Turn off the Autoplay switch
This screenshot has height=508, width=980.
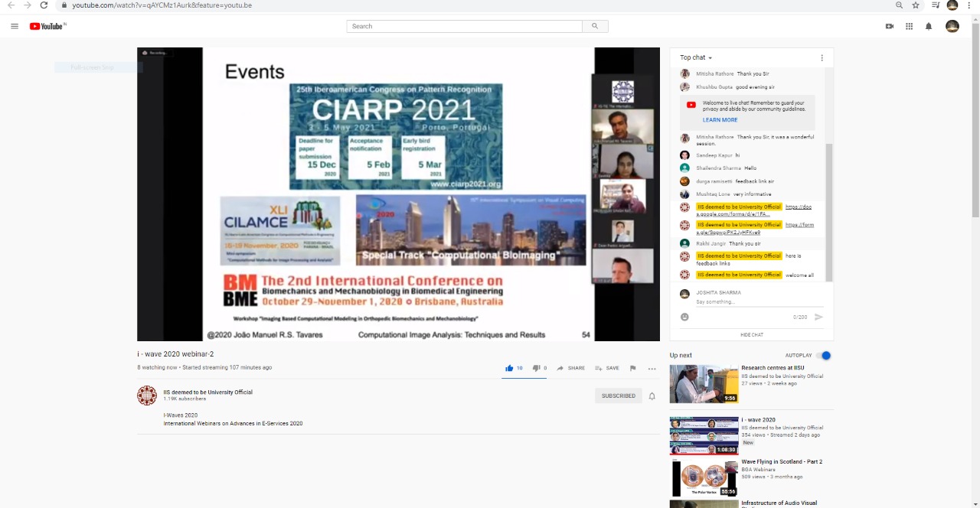click(x=824, y=356)
